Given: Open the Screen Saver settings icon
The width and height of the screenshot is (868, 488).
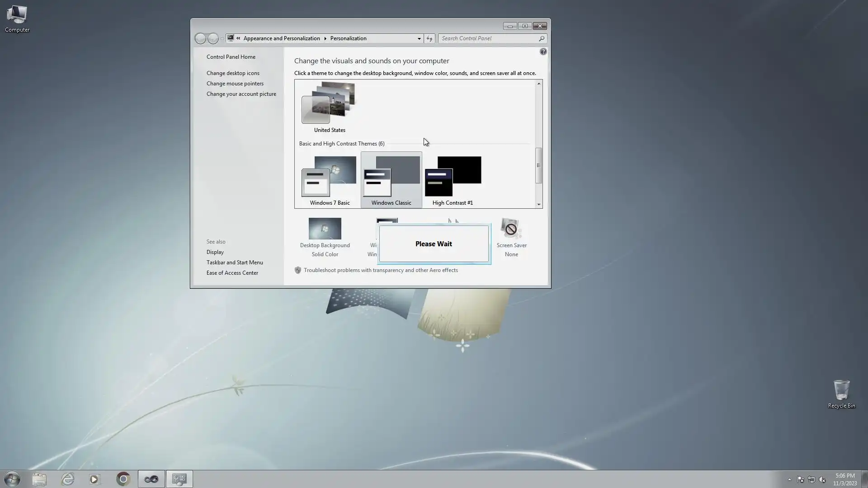Looking at the screenshot, I should click(511, 229).
